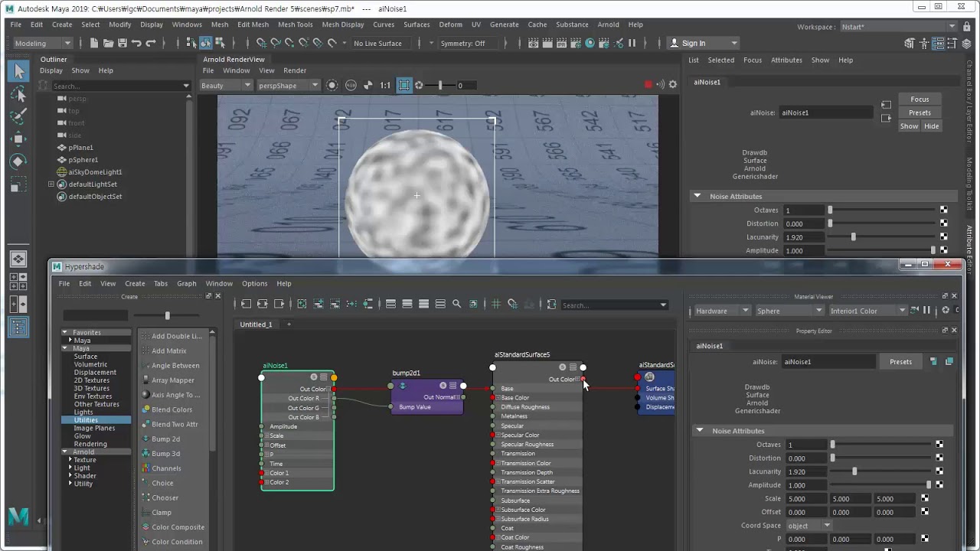This screenshot has width=980, height=551.
Task: Toggle the crop region icon in RenderView
Action: (x=403, y=85)
